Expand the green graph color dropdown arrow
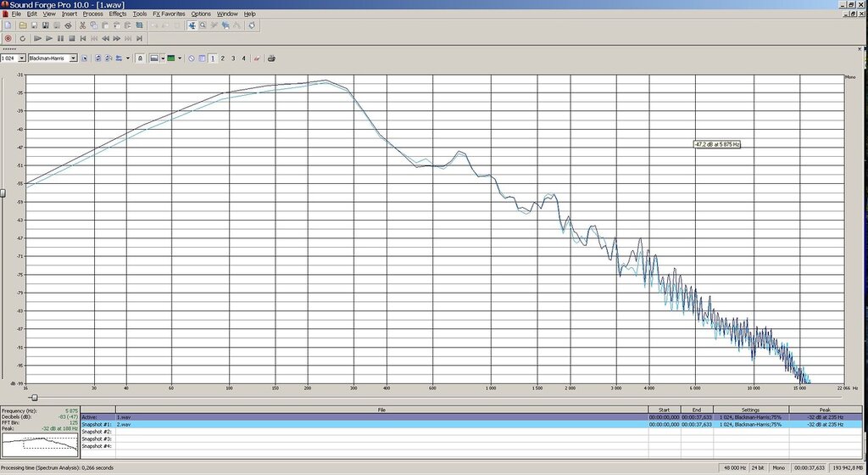Viewport: 868px width, 475px height. [181, 59]
